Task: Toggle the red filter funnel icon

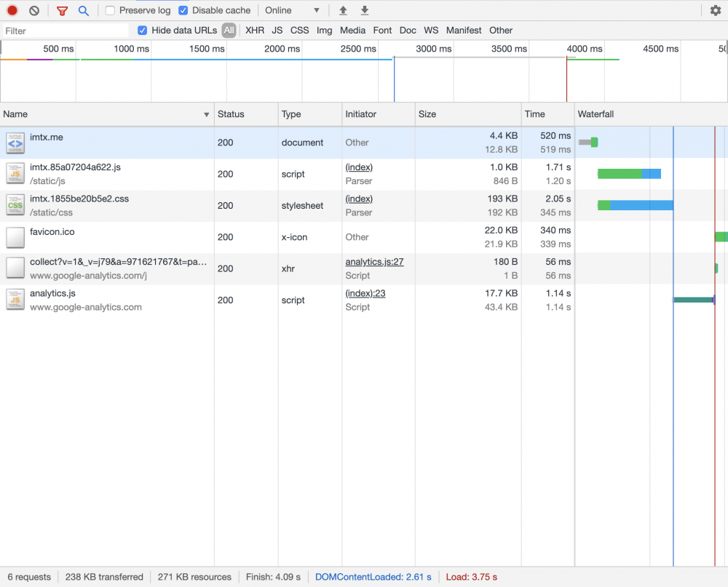Action: tap(62, 11)
